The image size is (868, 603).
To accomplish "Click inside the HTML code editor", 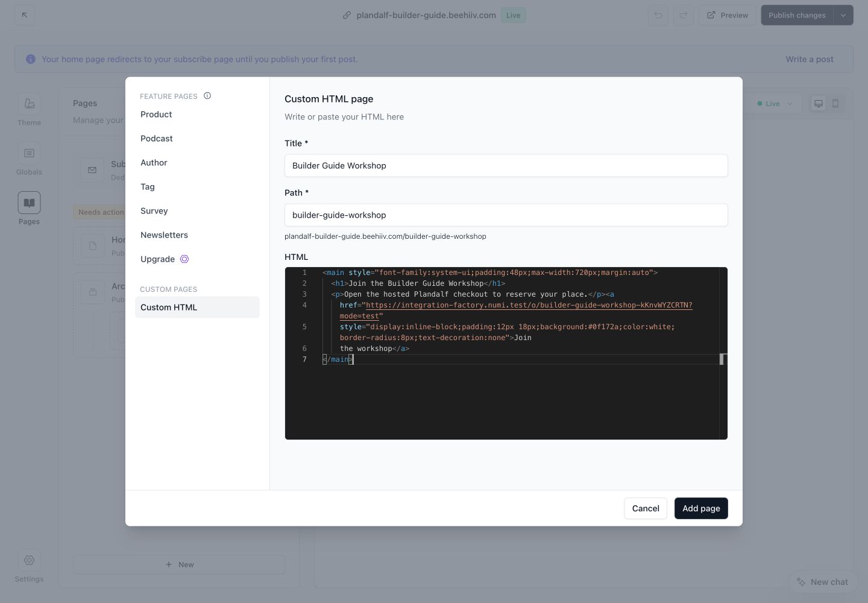I will click(506, 353).
